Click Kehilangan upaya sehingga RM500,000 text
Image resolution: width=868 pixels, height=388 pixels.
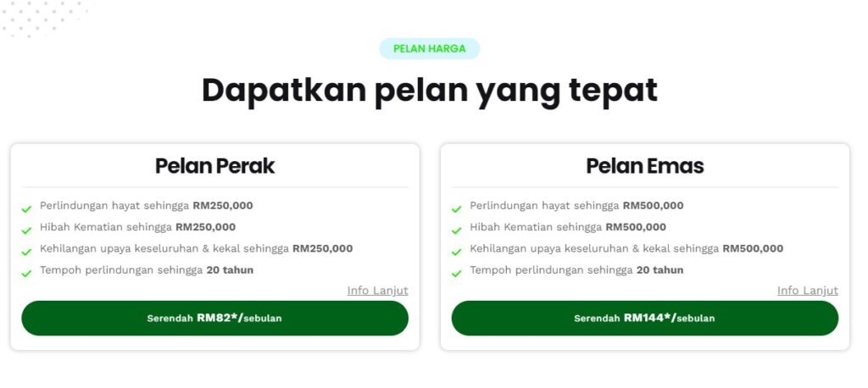(x=626, y=249)
